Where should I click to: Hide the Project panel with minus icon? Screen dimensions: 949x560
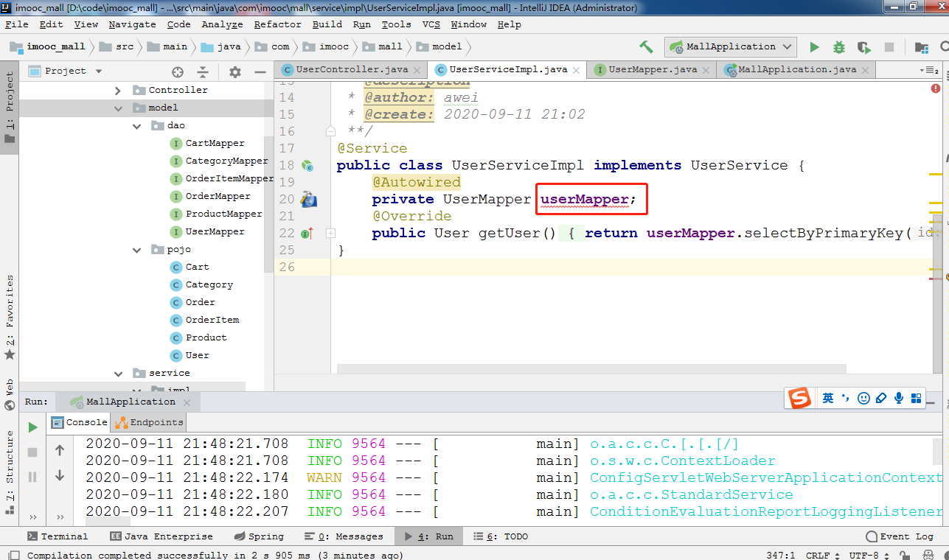coord(260,71)
